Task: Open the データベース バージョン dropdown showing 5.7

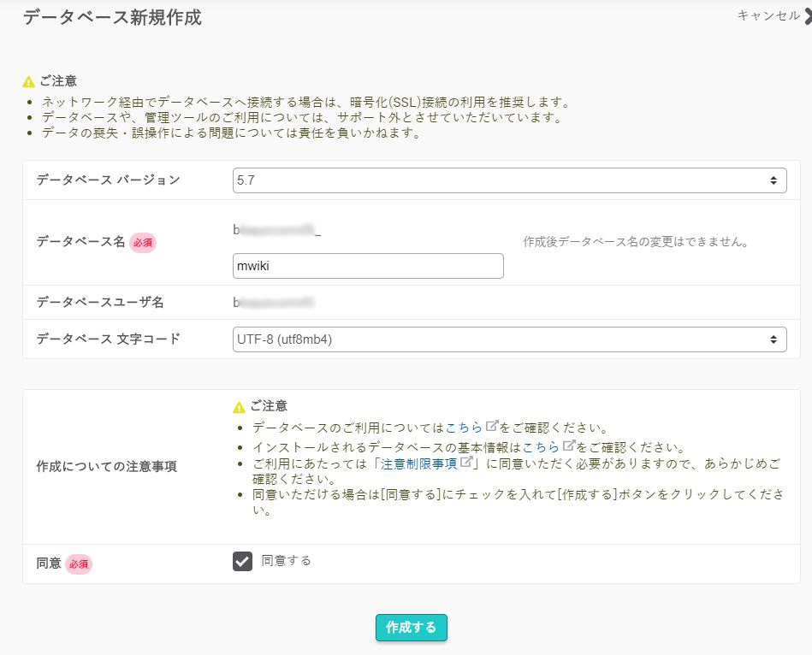Action: [509, 180]
